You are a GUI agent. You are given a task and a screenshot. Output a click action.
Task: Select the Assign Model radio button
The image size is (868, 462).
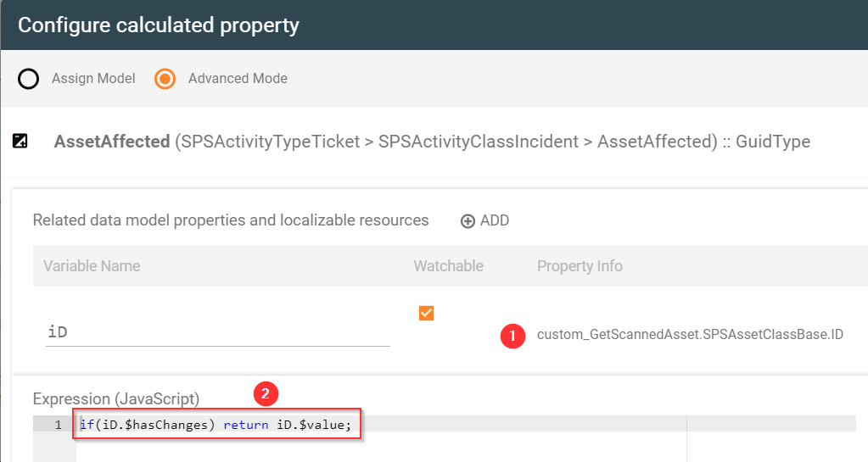coord(29,79)
